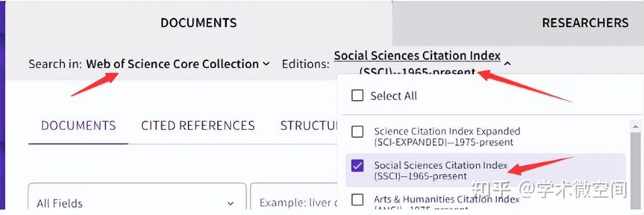Open the Editions selector showing SSCI
The width and height of the screenshot is (644, 215).
click(417, 63)
